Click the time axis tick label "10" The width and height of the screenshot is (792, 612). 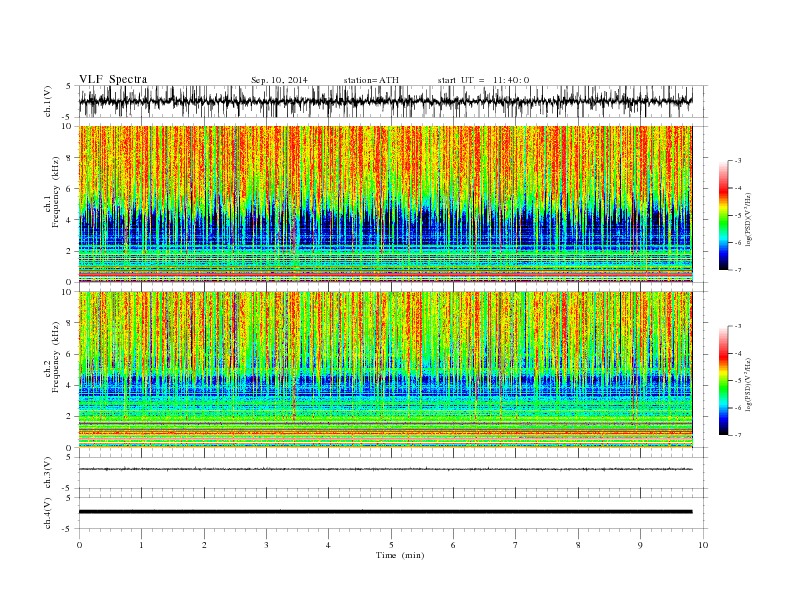point(703,545)
